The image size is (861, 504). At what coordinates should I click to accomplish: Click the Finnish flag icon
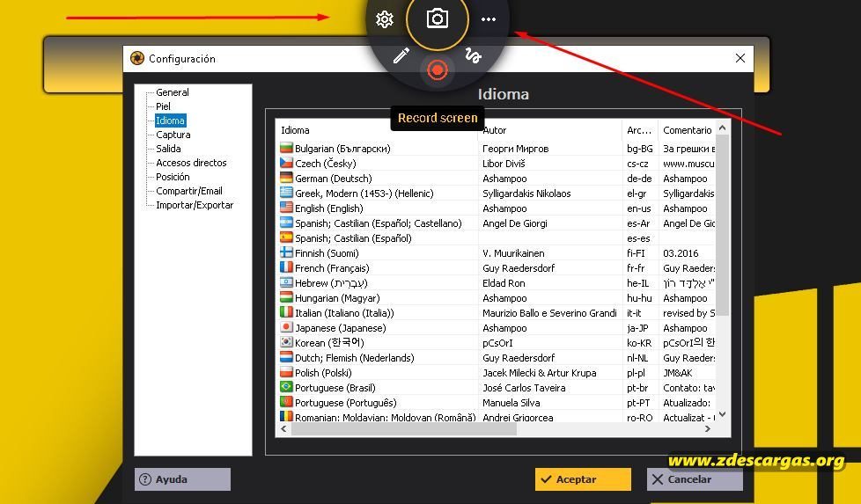[x=286, y=252]
